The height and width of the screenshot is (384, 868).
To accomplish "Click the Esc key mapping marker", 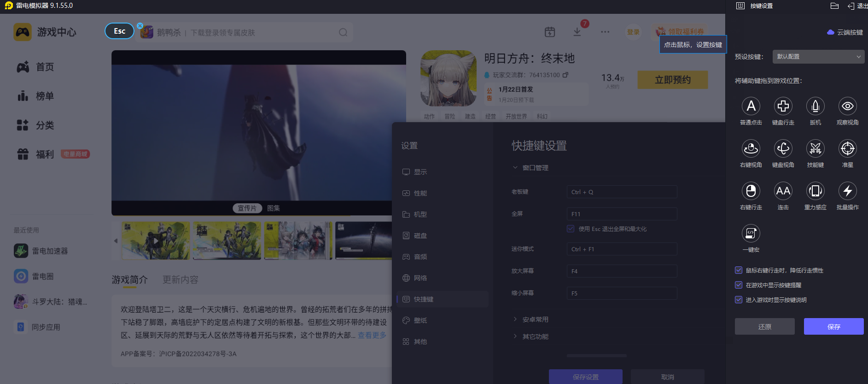I will tap(119, 31).
